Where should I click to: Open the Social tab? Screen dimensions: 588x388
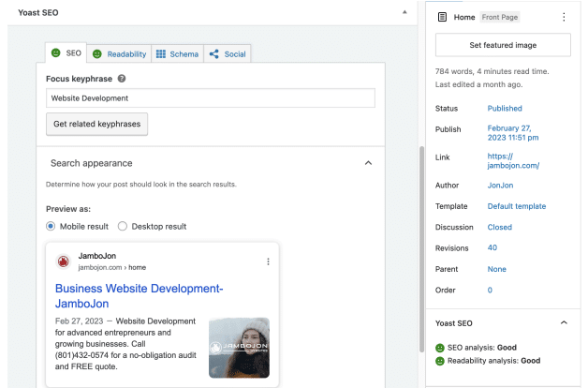[x=228, y=54]
